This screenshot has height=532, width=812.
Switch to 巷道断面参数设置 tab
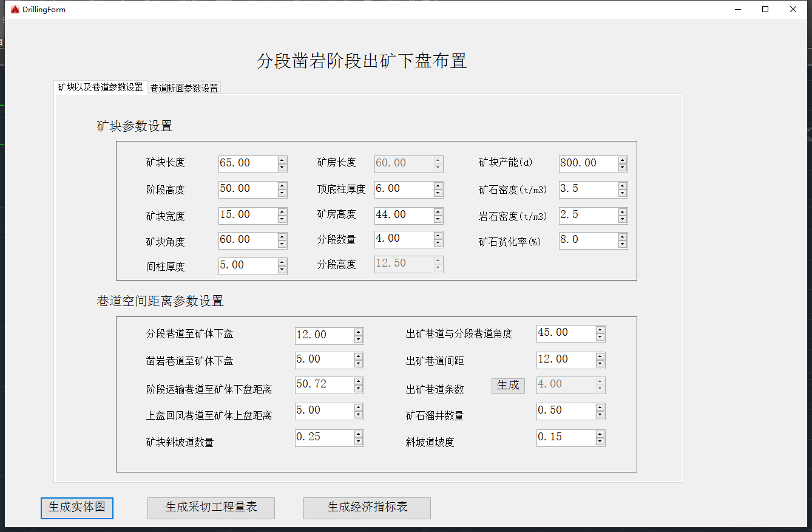click(184, 88)
